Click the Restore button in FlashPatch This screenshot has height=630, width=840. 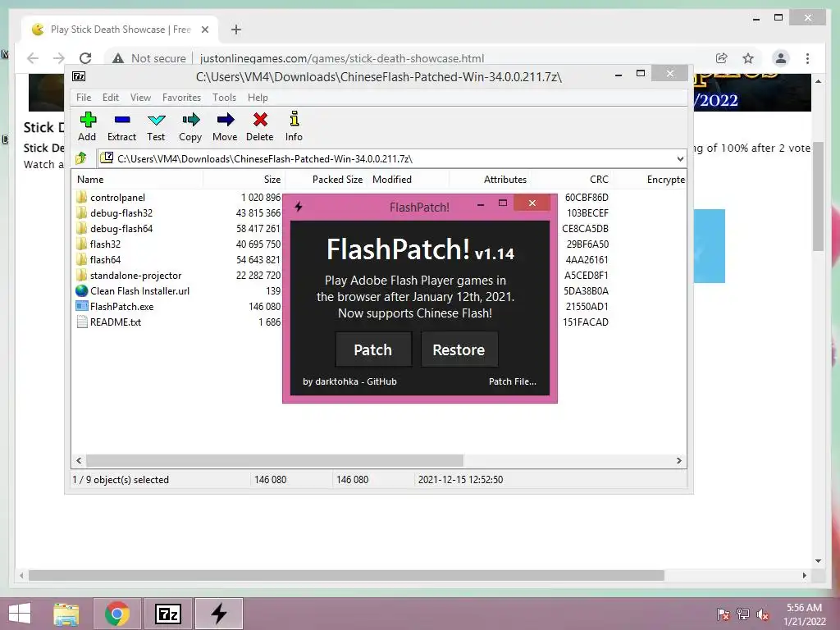(x=459, y=349)
